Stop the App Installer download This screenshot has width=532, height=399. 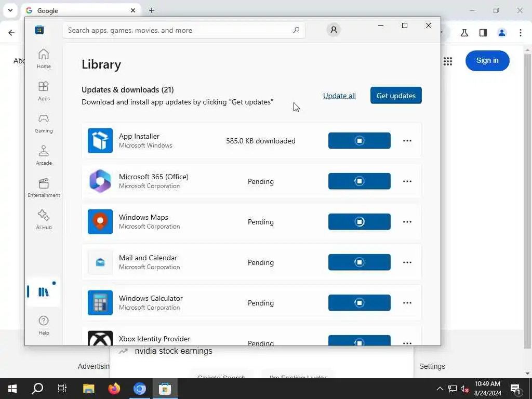click(x=360, y=140)
